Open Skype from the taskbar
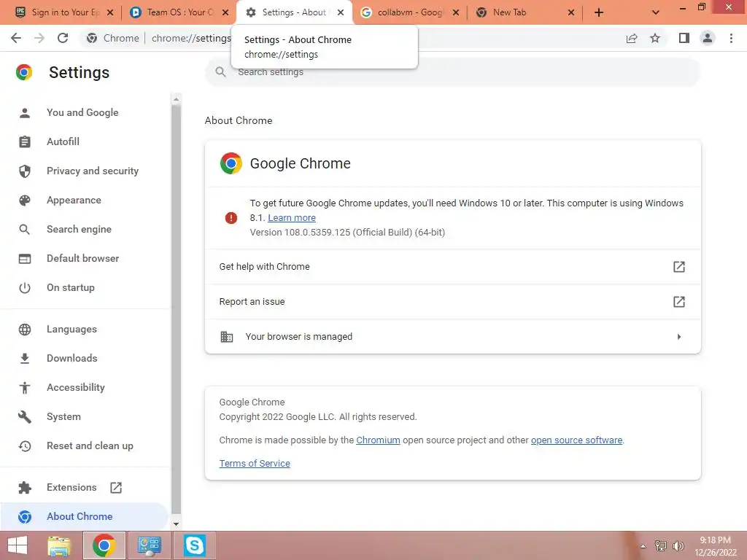This screenshot has width=747, height=560. pos(194,545)
